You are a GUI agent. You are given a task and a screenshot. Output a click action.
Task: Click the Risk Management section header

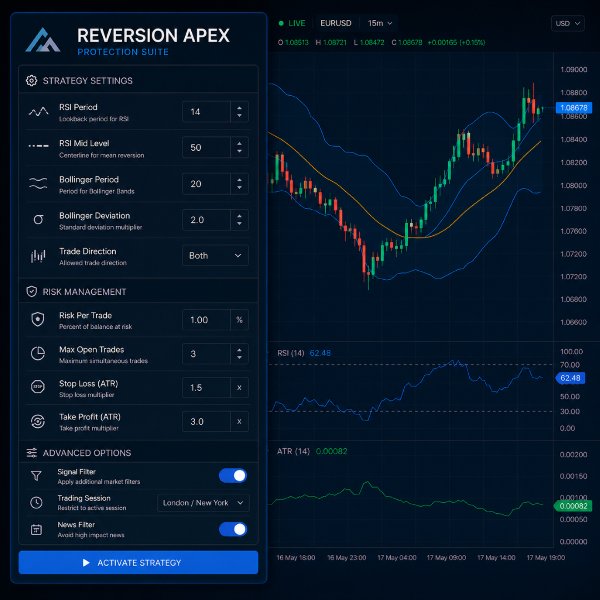[x=139, y=292]
